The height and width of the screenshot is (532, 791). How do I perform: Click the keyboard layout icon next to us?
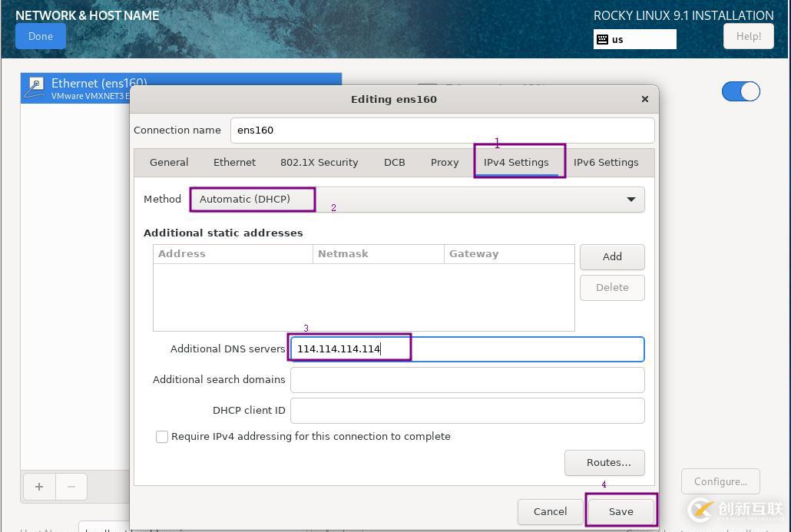click(602, 39)
